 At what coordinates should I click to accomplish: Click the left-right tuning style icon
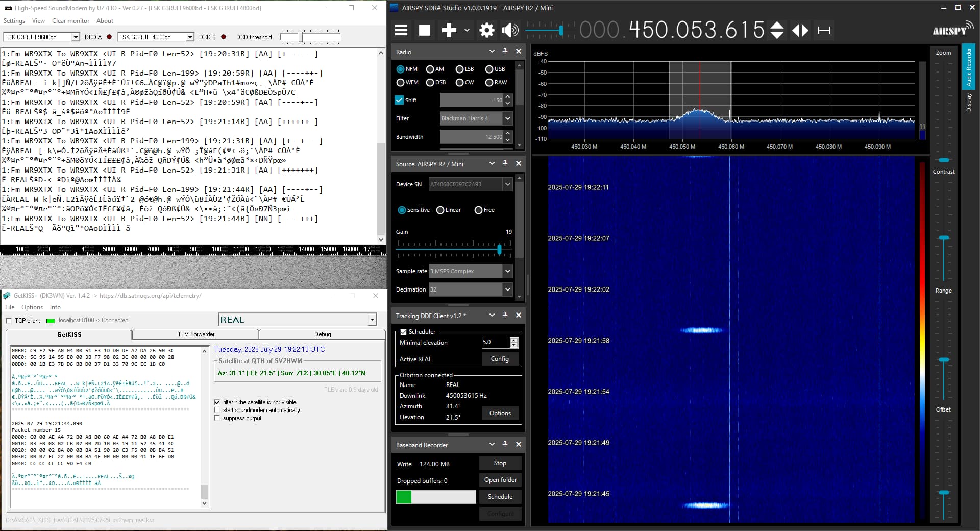tap(800, 30)
